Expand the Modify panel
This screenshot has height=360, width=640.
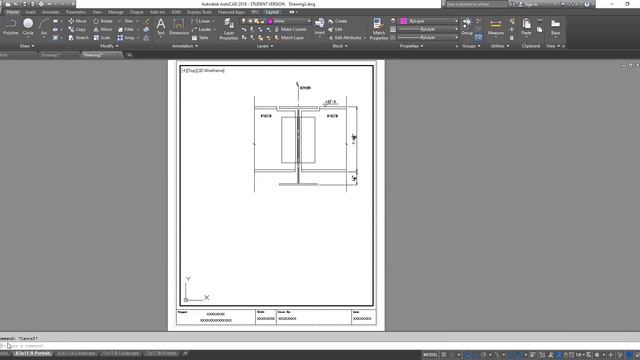click(109, 46)
